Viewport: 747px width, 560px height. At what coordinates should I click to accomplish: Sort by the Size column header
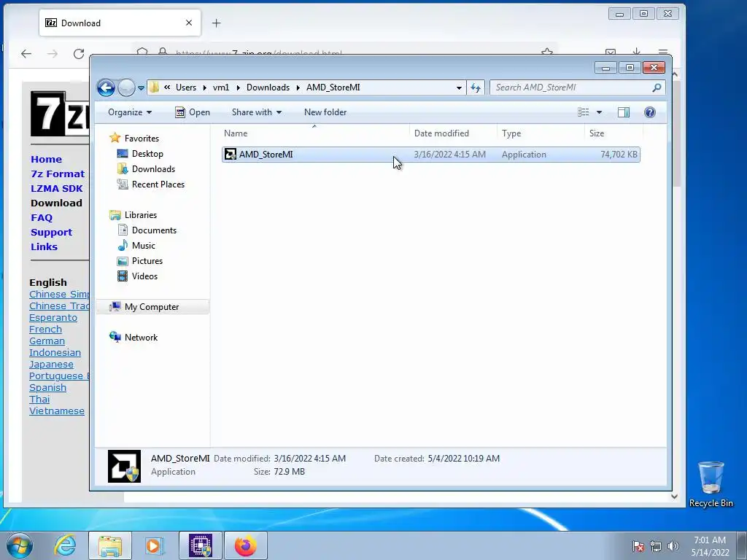614,133
